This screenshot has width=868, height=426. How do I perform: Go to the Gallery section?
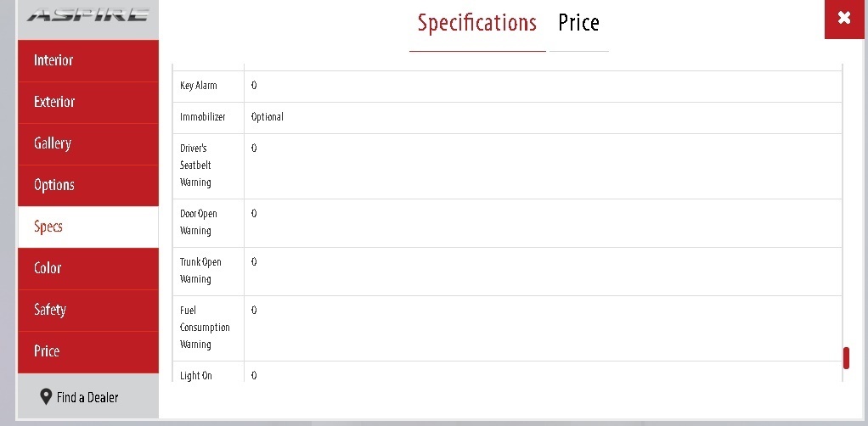pos(88,144)
